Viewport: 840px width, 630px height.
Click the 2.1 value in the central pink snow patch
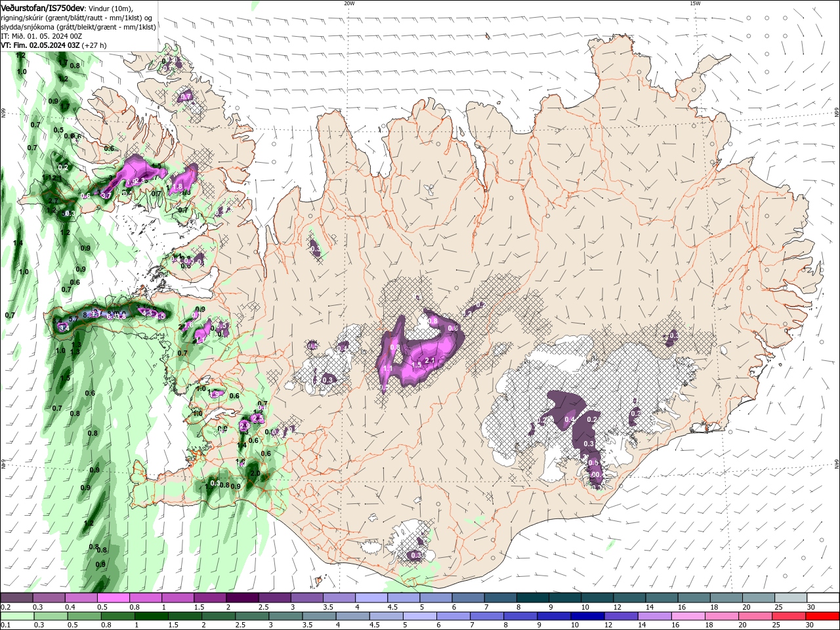pos(430,360)
